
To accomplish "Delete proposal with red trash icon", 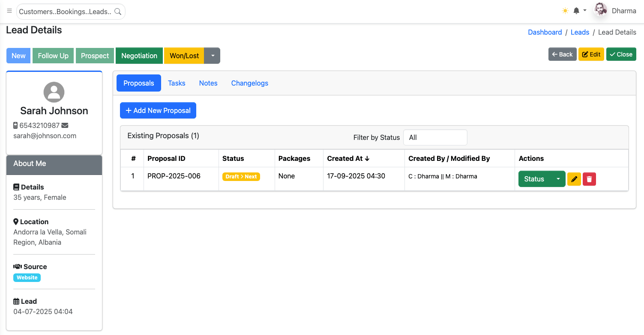I will [589, 179].
